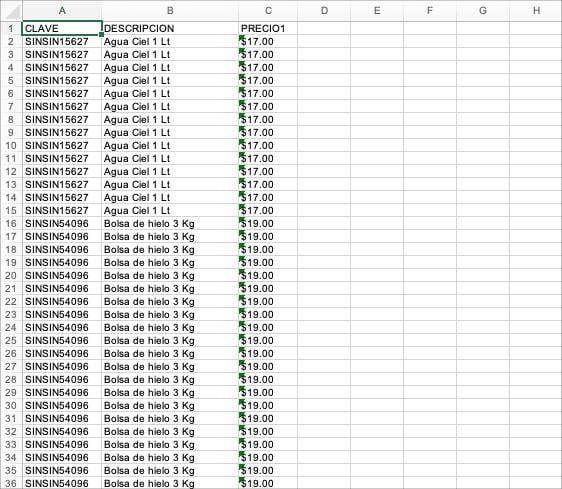Image resolution: width=562 pixels, height=489 pixels.
Task: Select column C header
Action: 268,10
